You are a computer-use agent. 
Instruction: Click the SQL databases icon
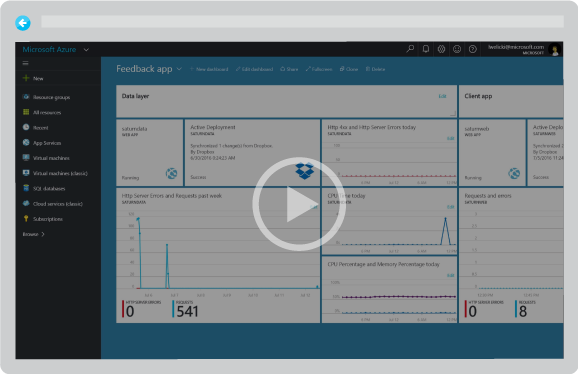[x=26, y=188]
